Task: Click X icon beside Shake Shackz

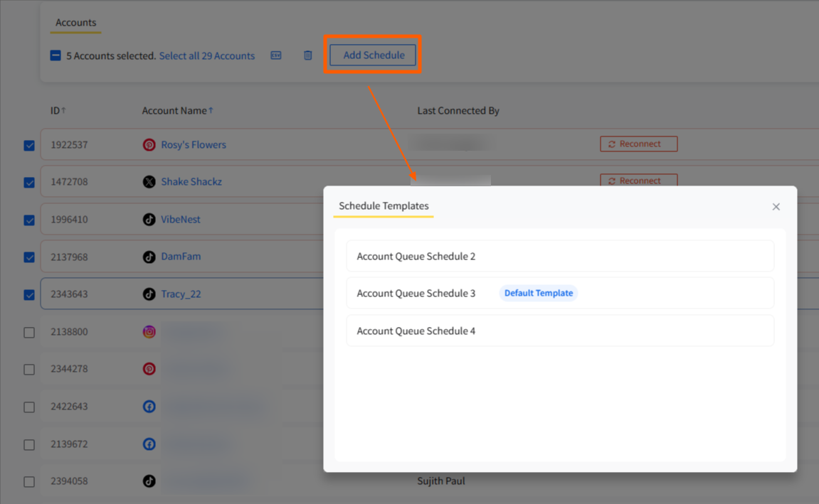Action: click(149, 181)
